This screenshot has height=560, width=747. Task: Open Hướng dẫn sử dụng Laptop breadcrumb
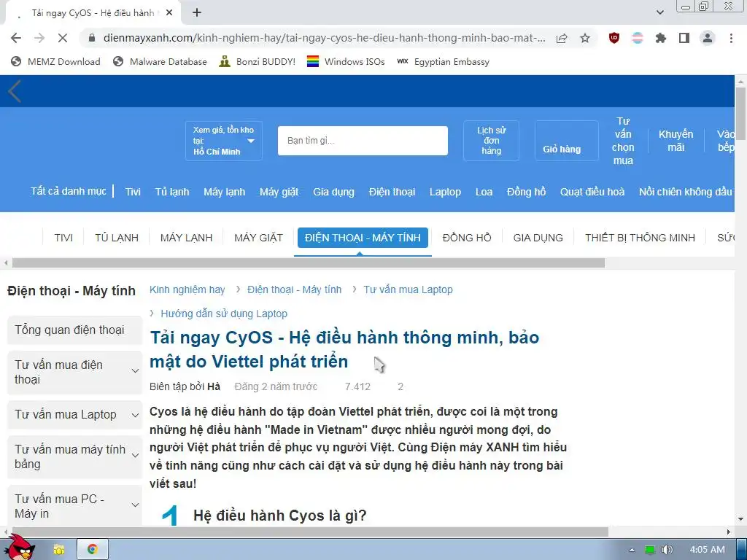[224, 314]
